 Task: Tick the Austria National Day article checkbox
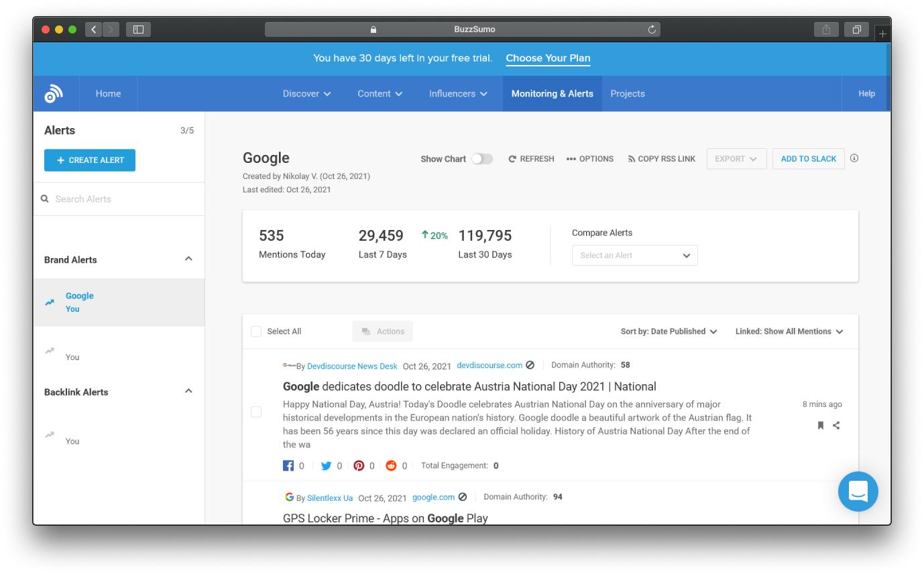click(256, 412)
